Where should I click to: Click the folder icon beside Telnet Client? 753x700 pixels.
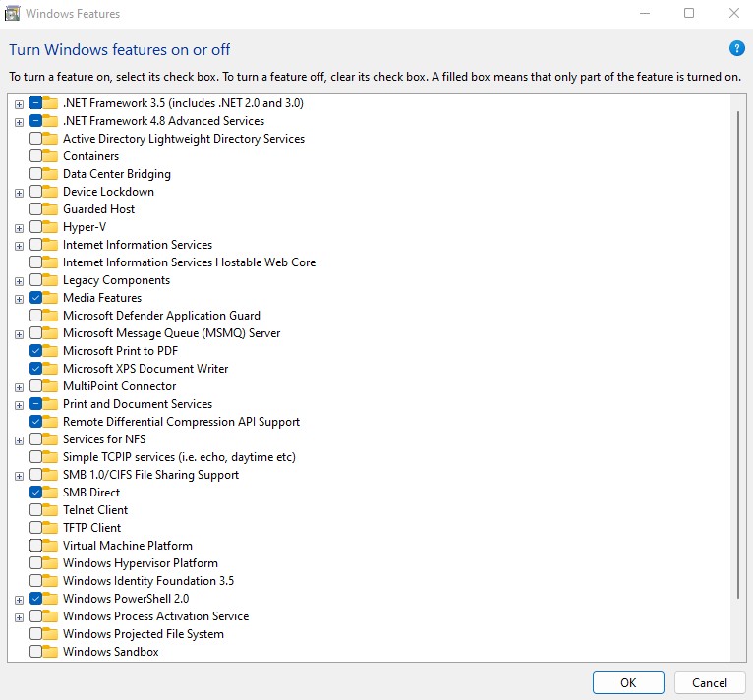(x=51, y=510)
